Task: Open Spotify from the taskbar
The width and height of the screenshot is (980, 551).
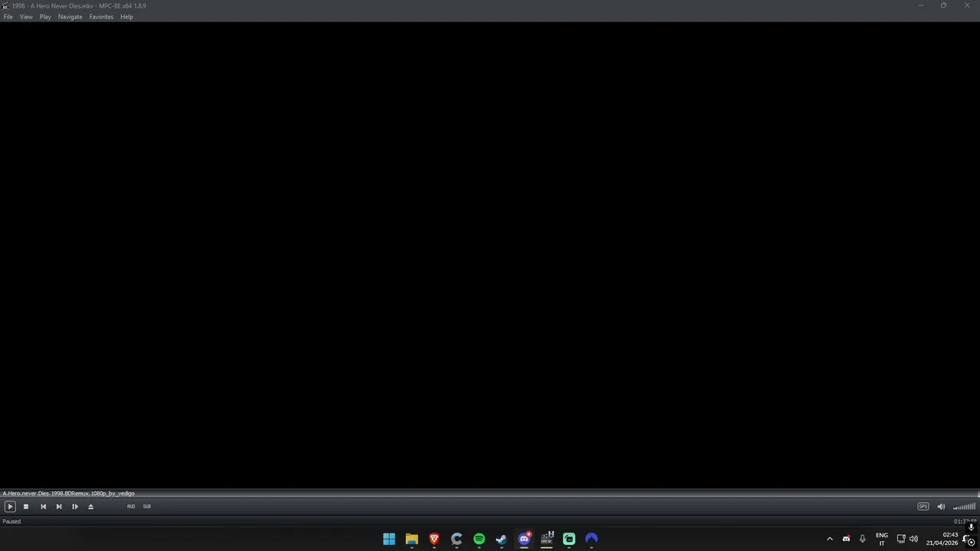Action: point(479,539)
